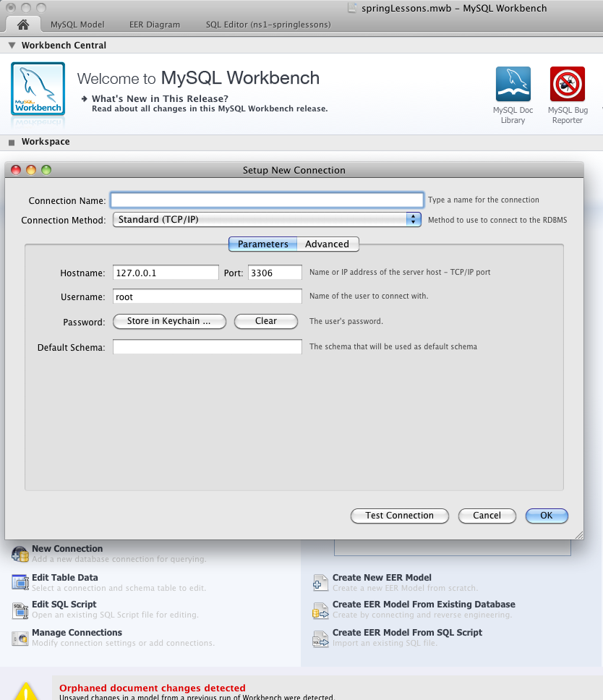Click the Port field showing 3306
The width and height of the screenshot is (603, 700).
tap(275, 273)
